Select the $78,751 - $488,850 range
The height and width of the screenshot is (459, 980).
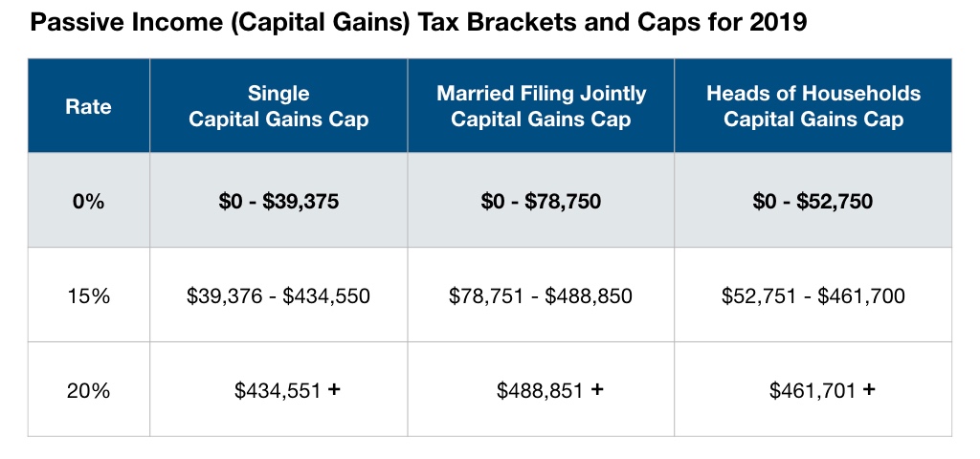[541, 296]
